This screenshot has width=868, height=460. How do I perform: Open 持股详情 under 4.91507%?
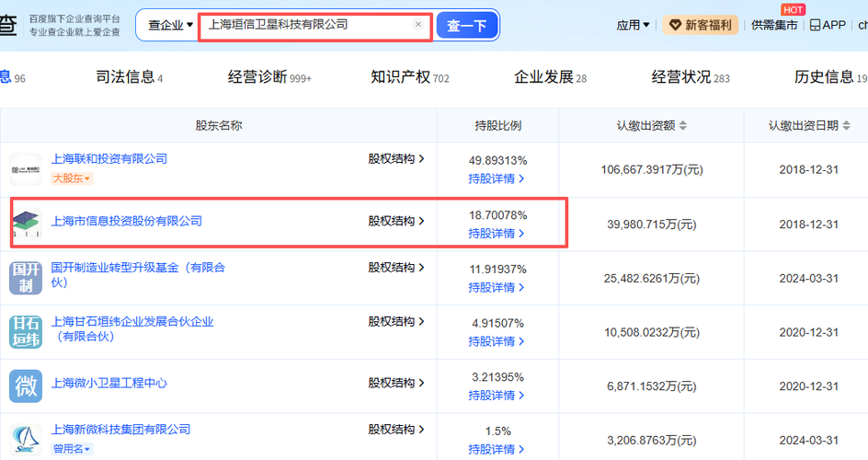point(497,341)
